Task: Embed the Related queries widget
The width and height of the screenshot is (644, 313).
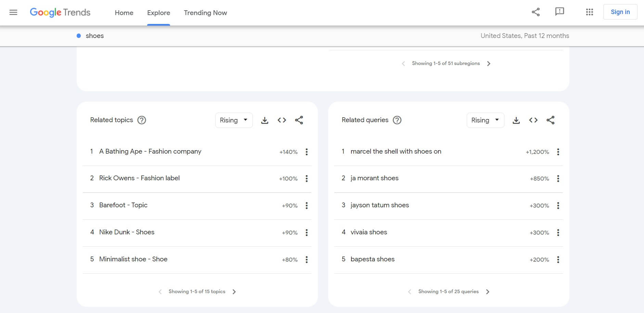Action: pyautogui.click(x=533, y=120)
